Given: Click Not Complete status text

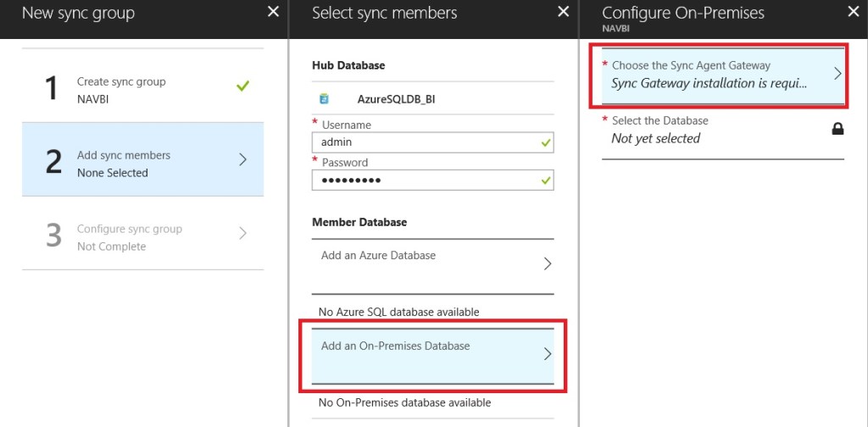Looking at the screenshot, I should click(x=111, y=247).
